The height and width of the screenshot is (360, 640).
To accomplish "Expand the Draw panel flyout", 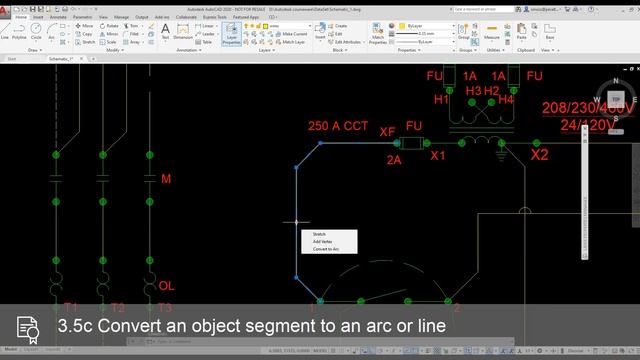I will [x=35, y=50].
